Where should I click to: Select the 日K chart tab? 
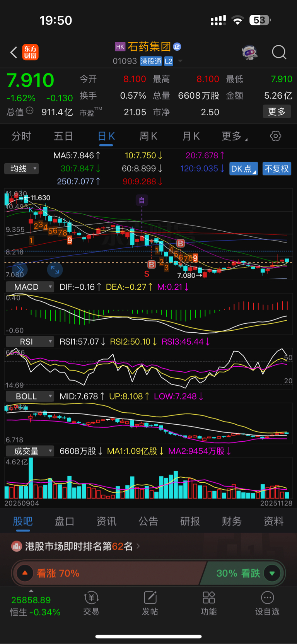coord(106,136)
